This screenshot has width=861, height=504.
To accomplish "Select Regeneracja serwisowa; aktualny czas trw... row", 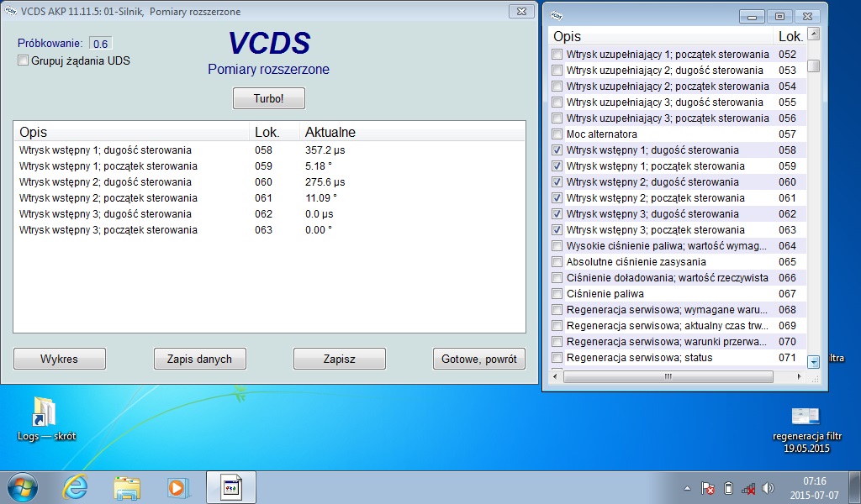I will point(678,325).
